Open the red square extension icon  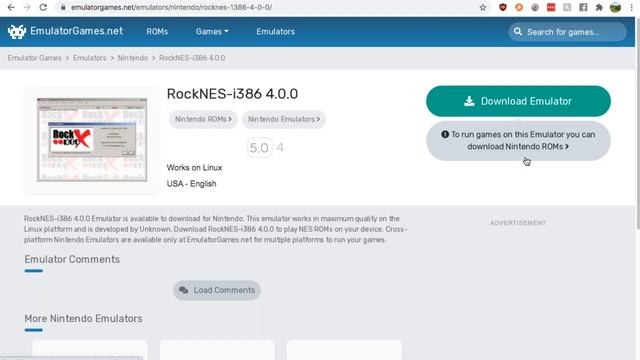click(x=551, y=7)
